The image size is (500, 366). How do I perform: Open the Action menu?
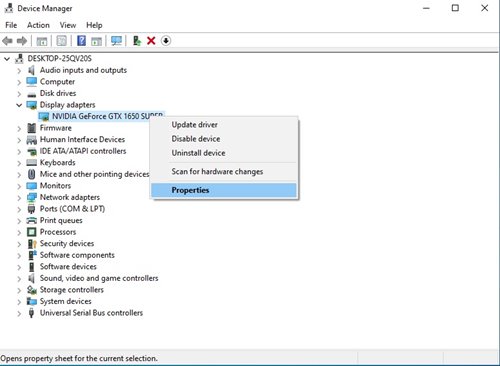(38, 25)
